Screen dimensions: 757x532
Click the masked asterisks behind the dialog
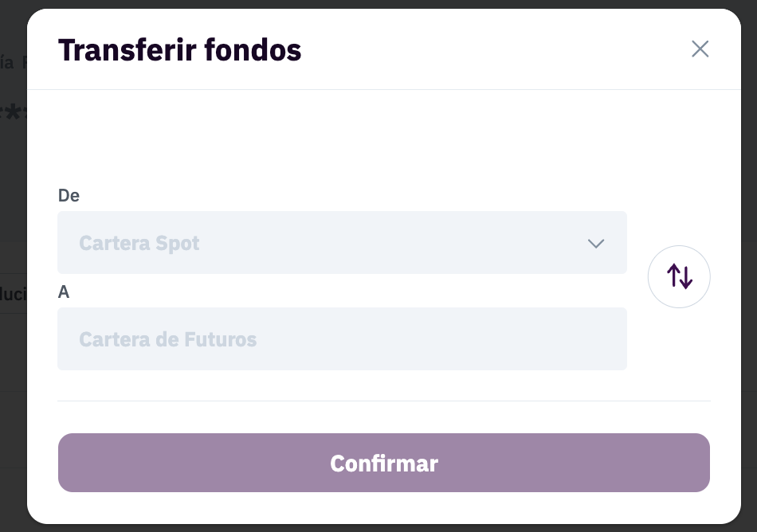(x=14, y=114)
